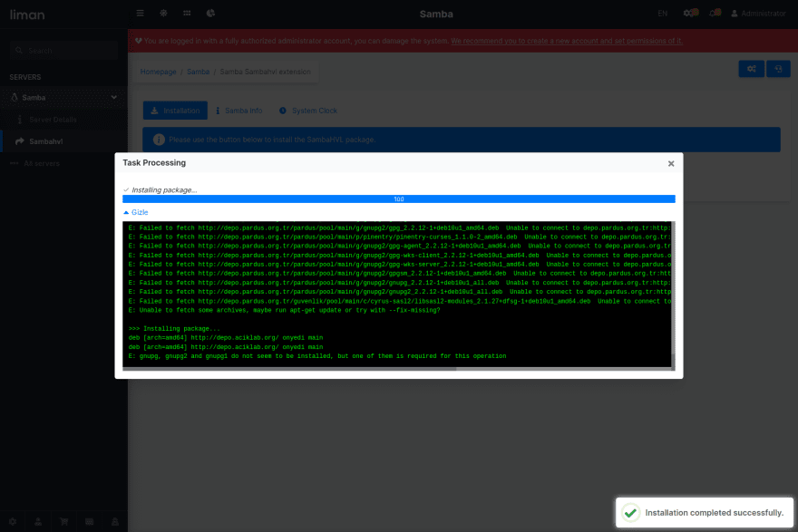Open the pie chart icon in top bar
Viewport: 798px width, 532px height.
pos(210,14)
